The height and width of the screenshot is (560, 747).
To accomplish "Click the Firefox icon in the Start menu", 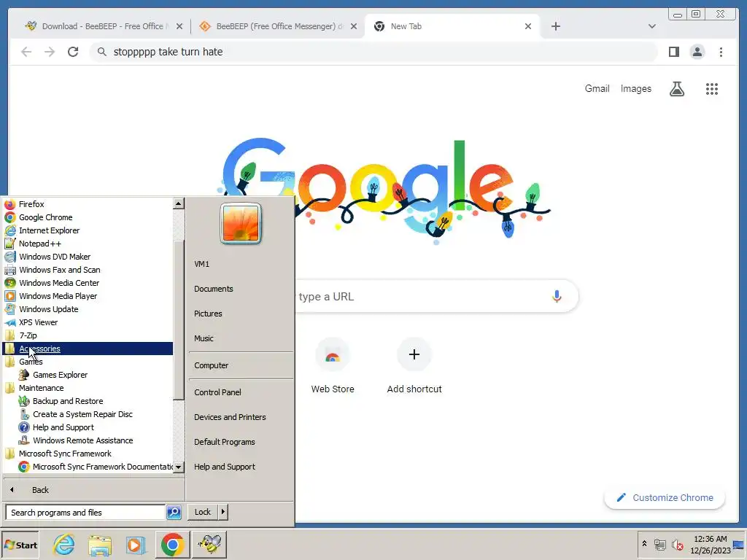I will 10,204.
